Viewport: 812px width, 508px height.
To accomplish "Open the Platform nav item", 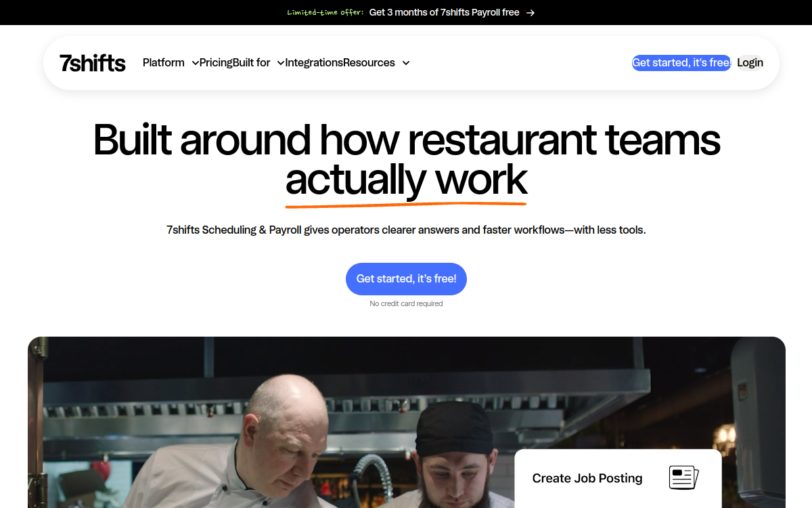I will click(x=164, y=63).
